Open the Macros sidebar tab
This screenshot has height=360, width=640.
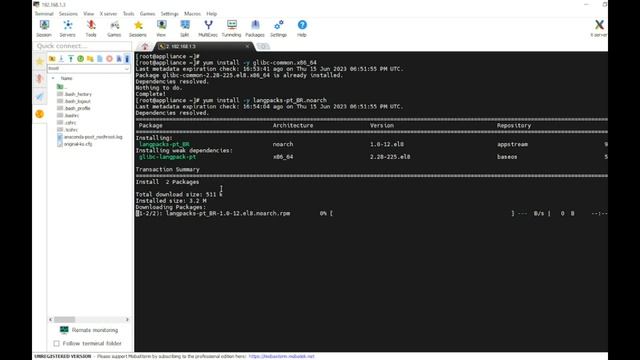pos(40,96)
